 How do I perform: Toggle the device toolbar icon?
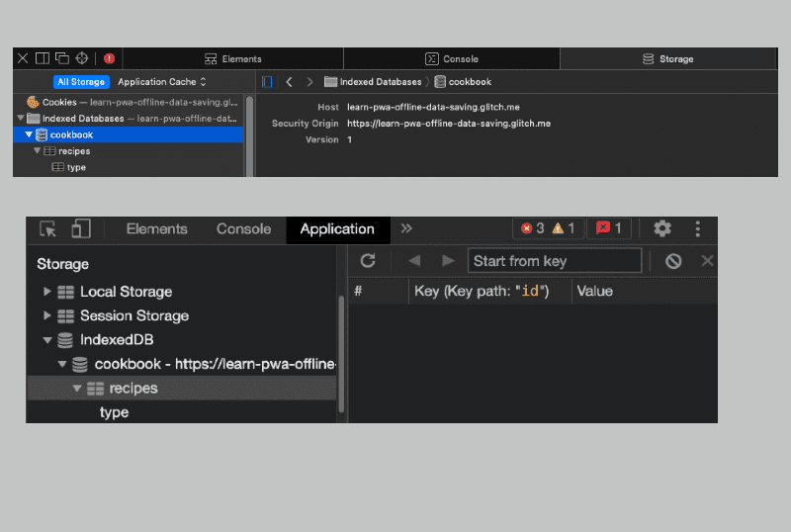tap(80, 229)
